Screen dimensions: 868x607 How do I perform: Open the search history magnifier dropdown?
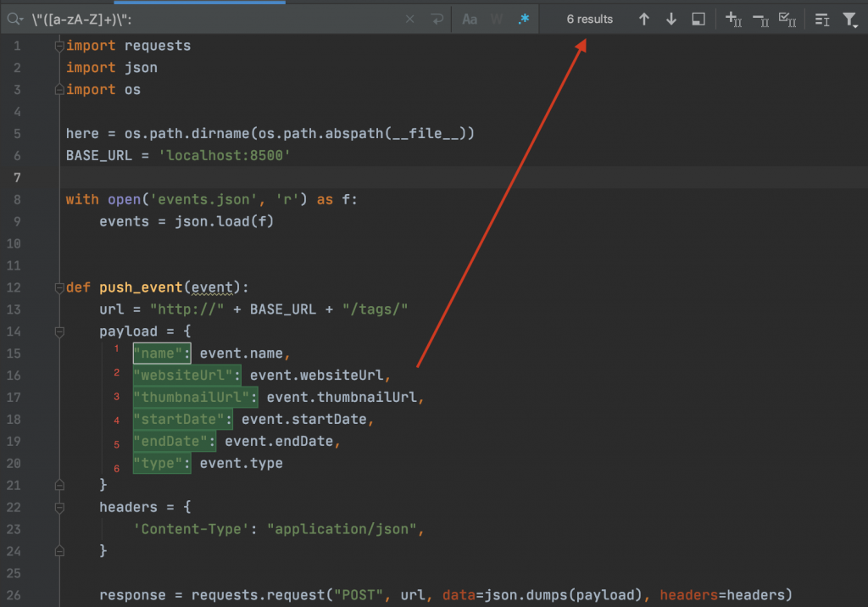(15, 19)
